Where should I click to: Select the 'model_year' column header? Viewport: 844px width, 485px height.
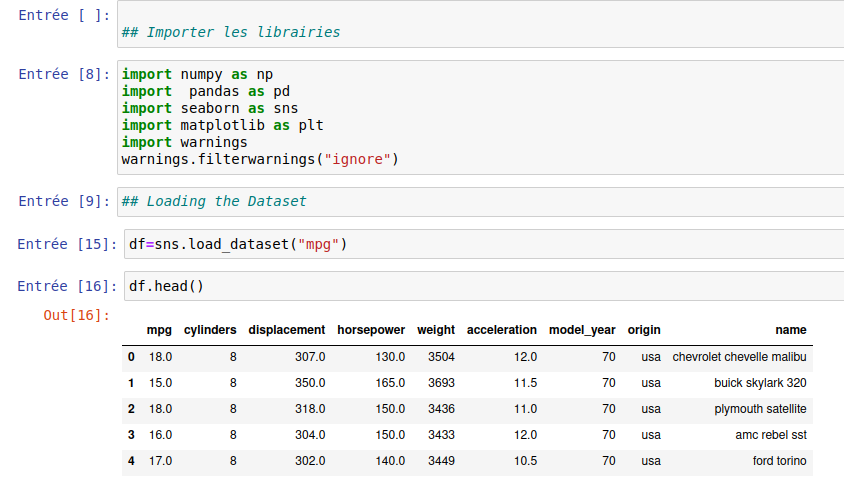582,330
